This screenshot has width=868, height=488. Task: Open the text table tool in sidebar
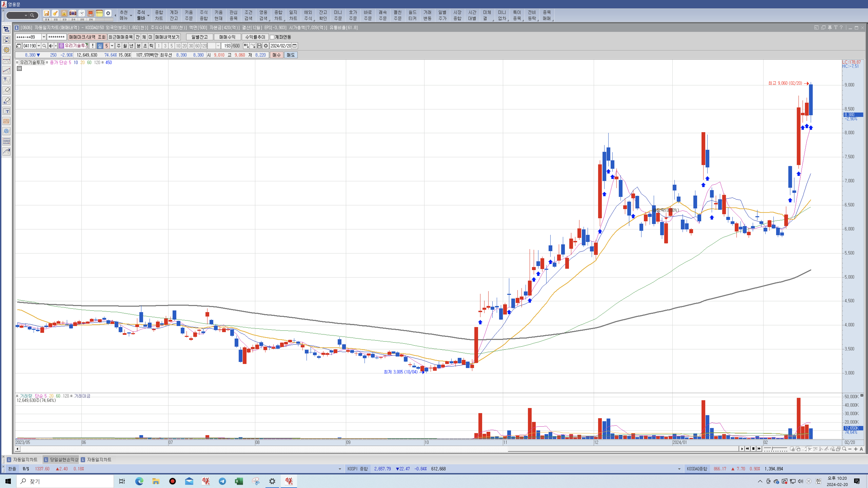(6, 111)
